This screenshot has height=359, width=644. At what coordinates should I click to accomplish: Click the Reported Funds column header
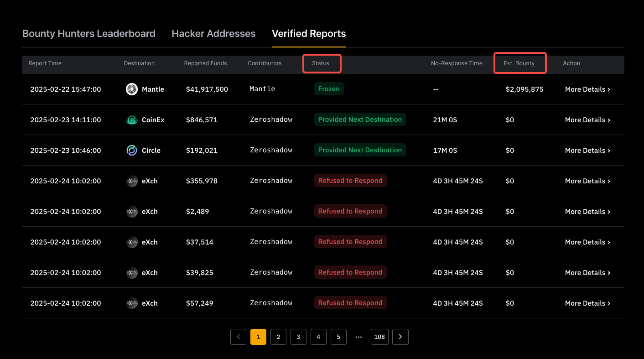[x=205, y=63]
